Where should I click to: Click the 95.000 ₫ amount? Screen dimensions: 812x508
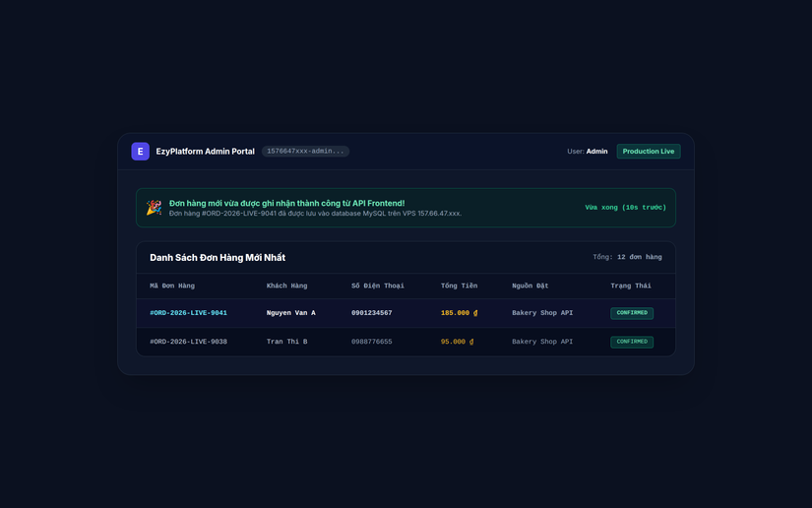(x=458, y=342)
